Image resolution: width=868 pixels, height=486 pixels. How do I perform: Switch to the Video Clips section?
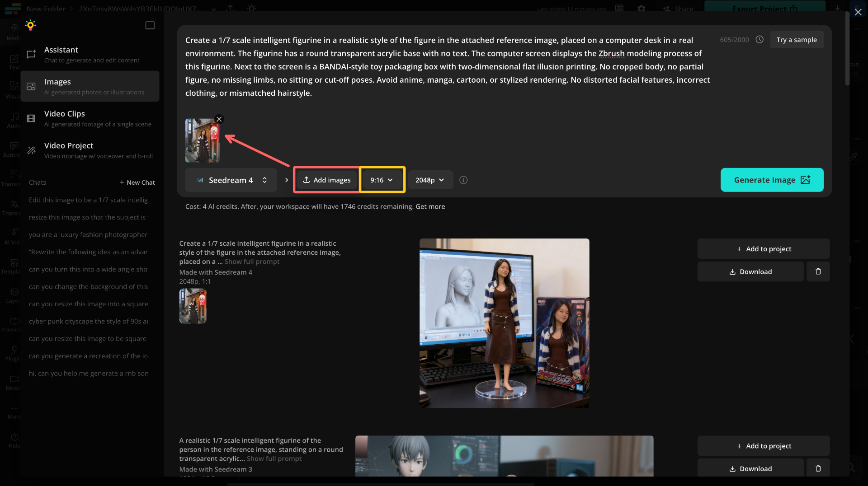[x=65, y=118]
